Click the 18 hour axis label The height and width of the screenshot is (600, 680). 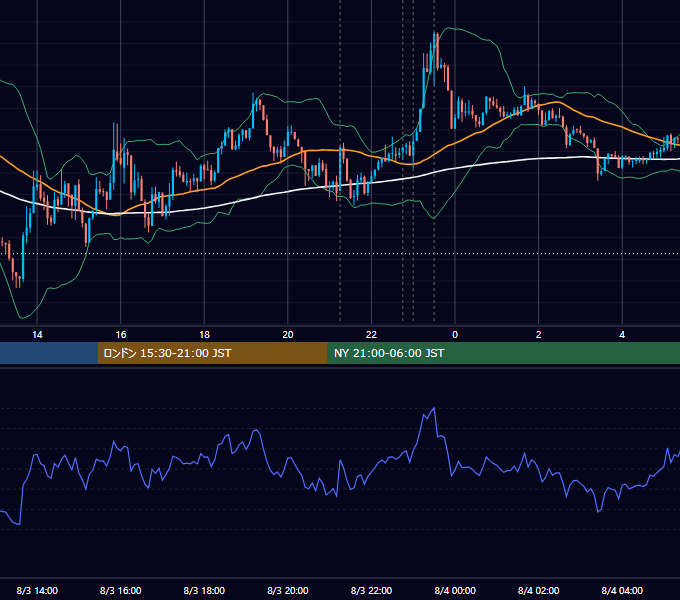[204, 335]
